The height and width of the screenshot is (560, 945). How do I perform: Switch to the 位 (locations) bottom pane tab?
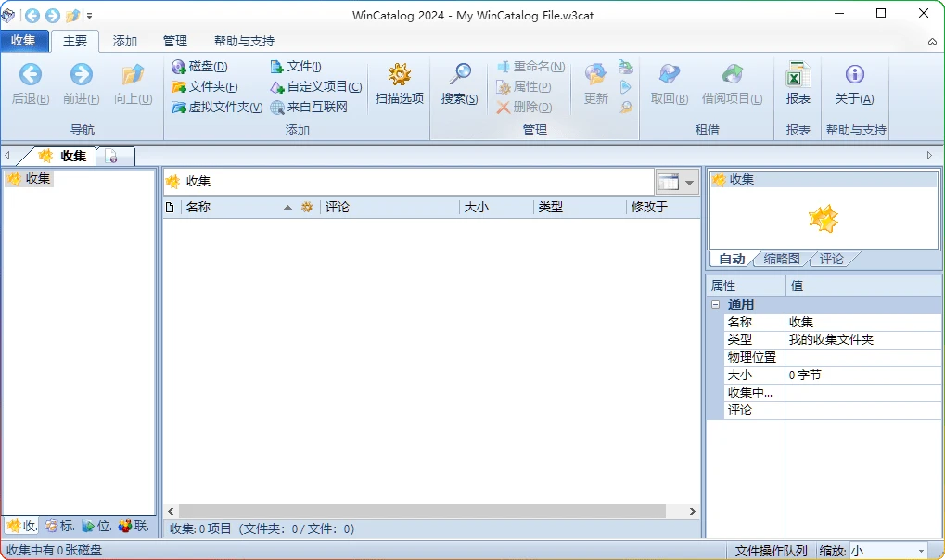pyautogui.click(x=96, y=527)
